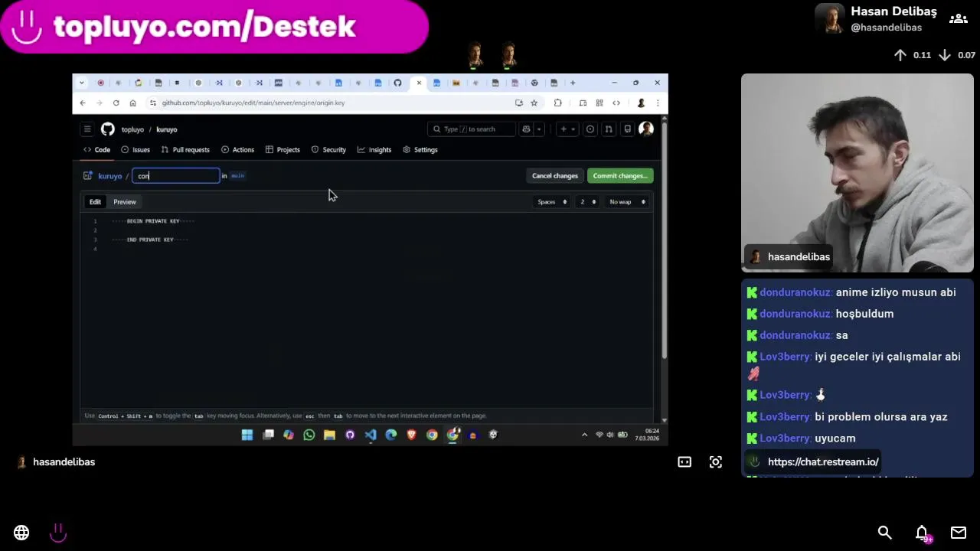Open the messages envelope icon in bottom bar
Viewport: 980px width, 551px height.
pos(959,533)
